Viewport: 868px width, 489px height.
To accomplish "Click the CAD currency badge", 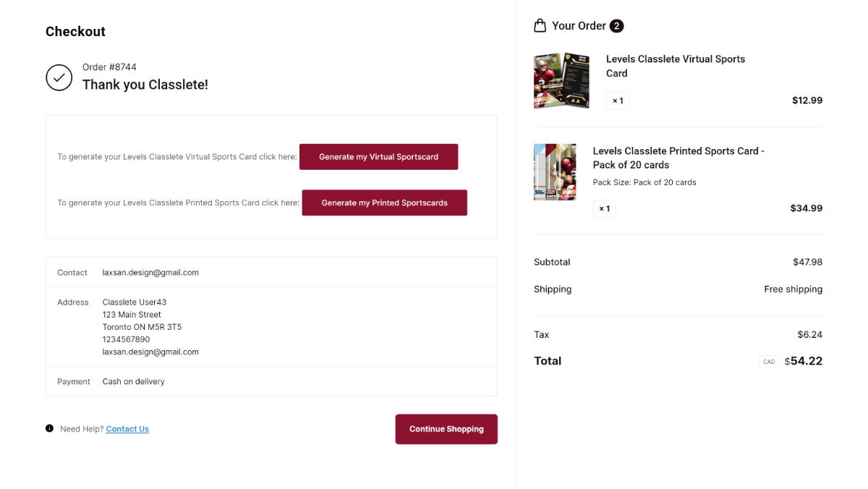I will (x=769, y=362).
